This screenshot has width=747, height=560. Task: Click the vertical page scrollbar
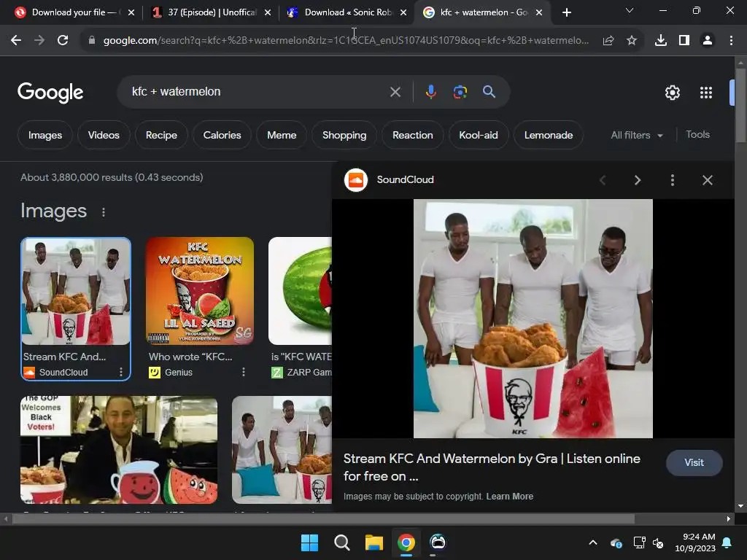tap(740, 104)
